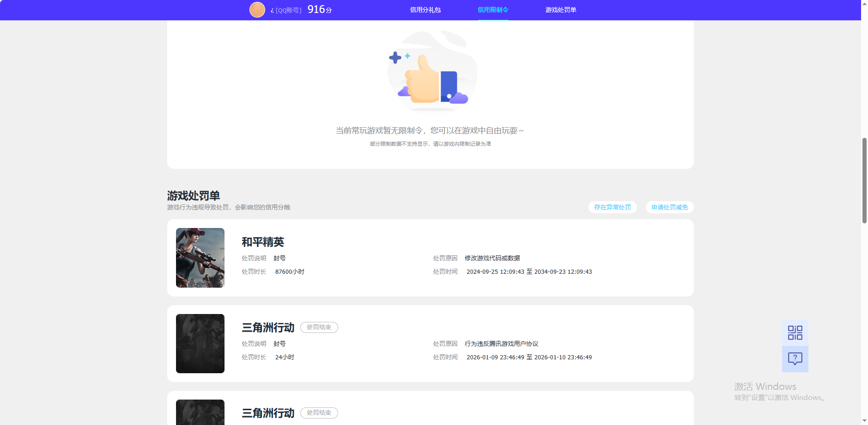Screen dimensions: 868x425
Task: Open the help question bubble icon
Action: pyautogui.click(x=795, y=359)
